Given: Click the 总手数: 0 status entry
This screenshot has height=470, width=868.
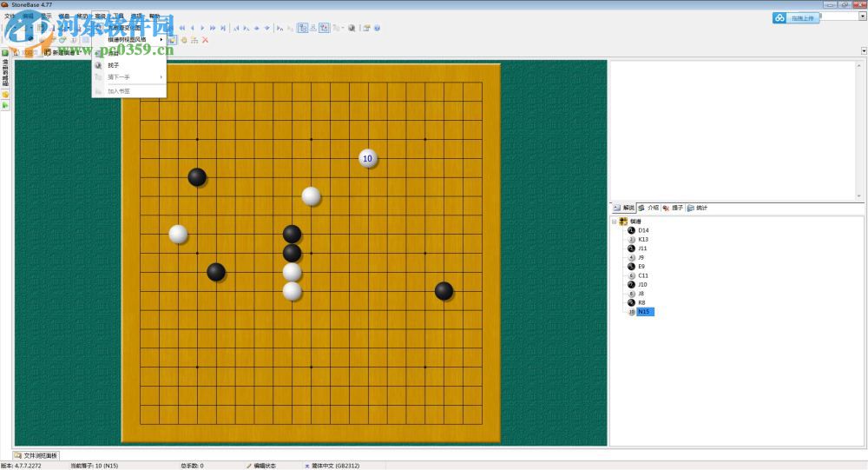Looking at the screenshot, I should coord(192,467).
